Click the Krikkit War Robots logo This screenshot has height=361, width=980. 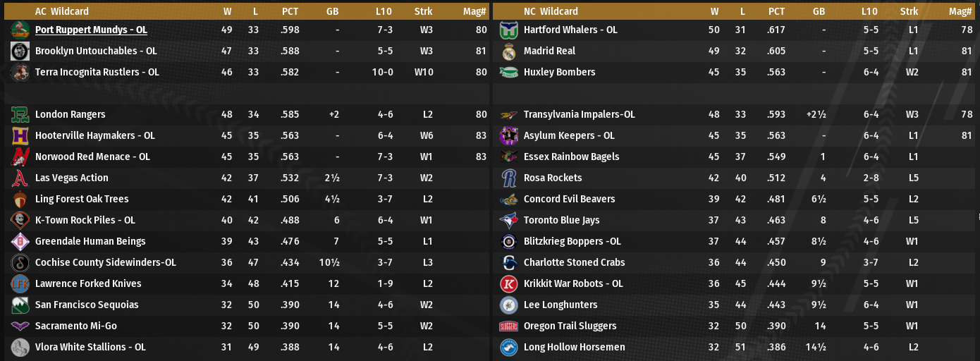(508, 283)
